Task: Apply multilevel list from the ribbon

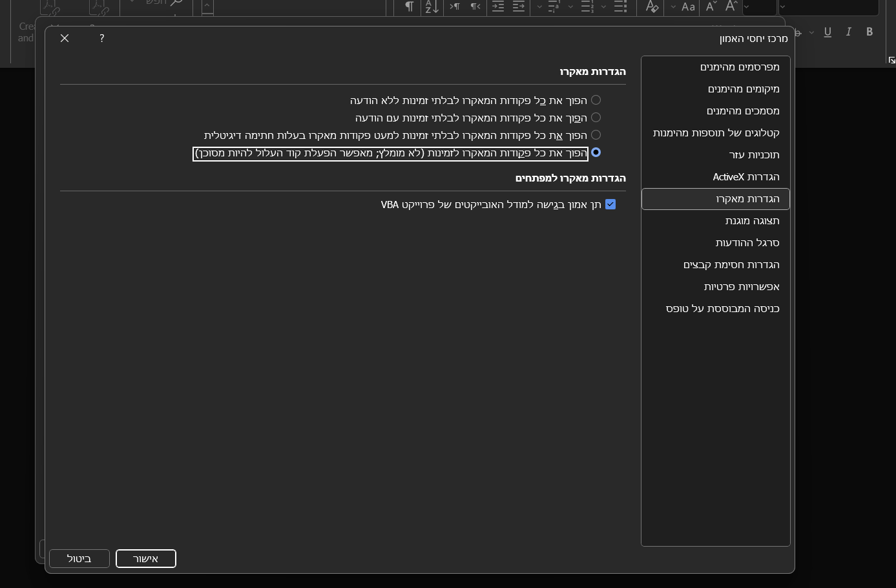Action: (x=554, y=6)
